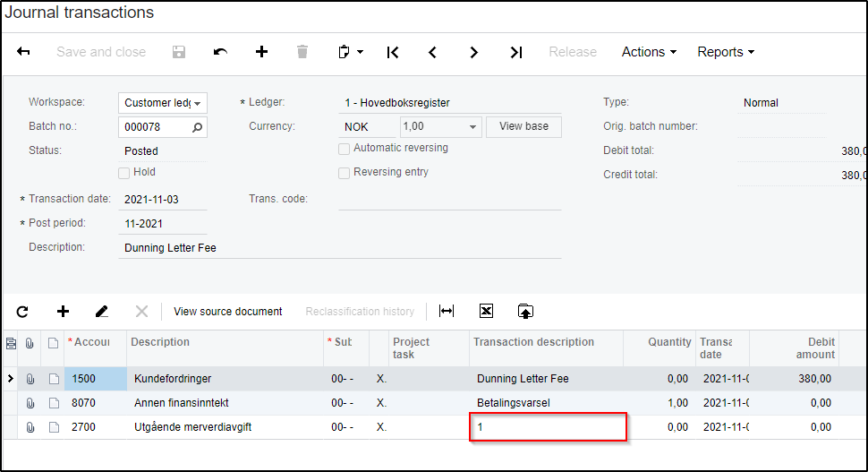Click the undo icon in top toolbar
The image size is (868, 472).
(x=220, y=52)
